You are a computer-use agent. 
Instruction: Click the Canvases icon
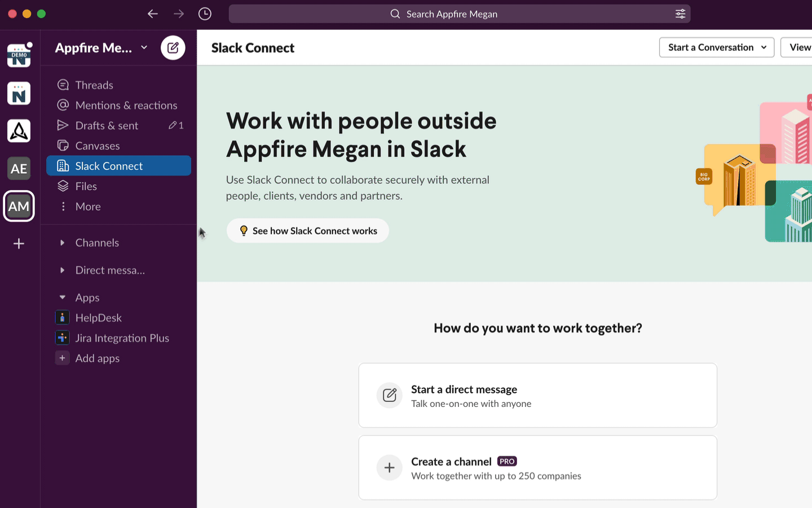pos(63,146)
